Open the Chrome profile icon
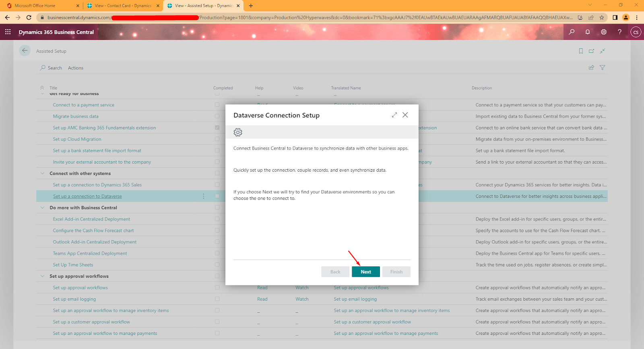644x349 pixels. pos(626,17)
